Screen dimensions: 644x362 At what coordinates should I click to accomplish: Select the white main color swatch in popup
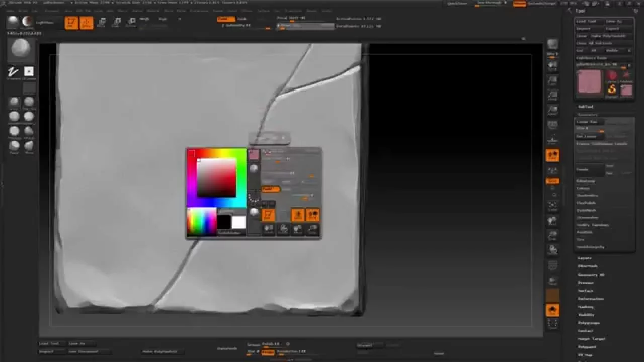click(x=238, y=222)
